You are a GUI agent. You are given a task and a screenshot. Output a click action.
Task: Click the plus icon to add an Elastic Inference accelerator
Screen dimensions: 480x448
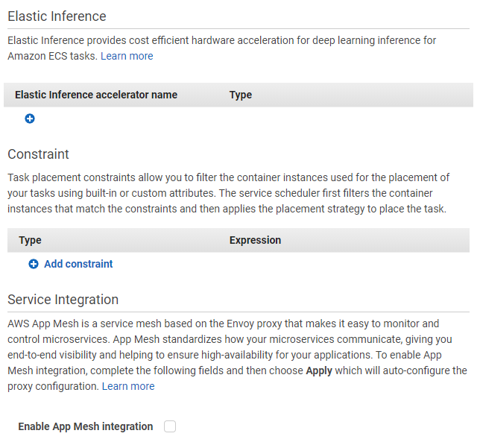(30, 119)
